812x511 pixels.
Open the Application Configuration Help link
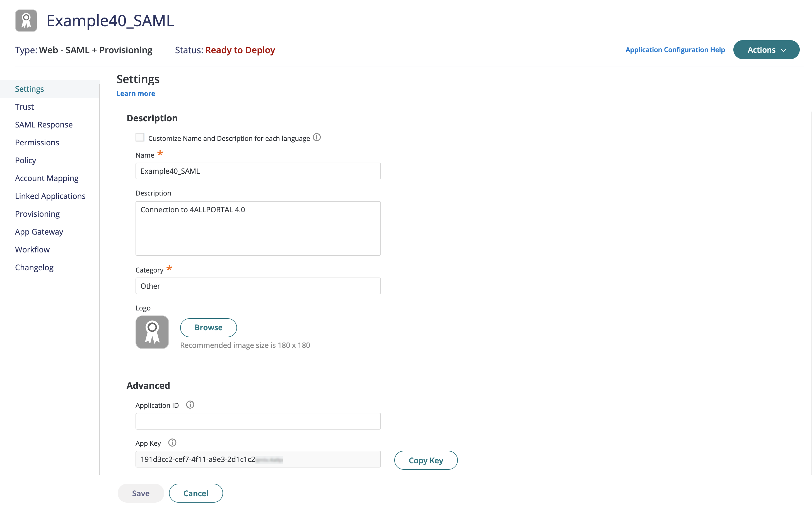675,50
